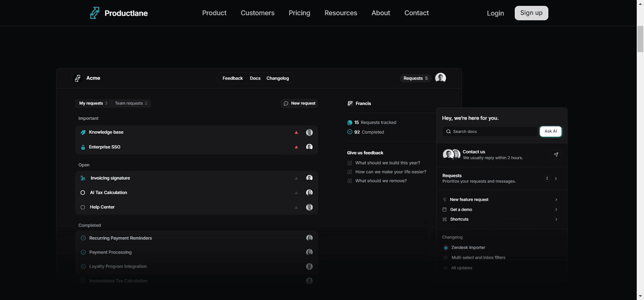This screenshot has width=644, height=300.
Task: Click the Francis company icon
Action: tap(350, 103)
